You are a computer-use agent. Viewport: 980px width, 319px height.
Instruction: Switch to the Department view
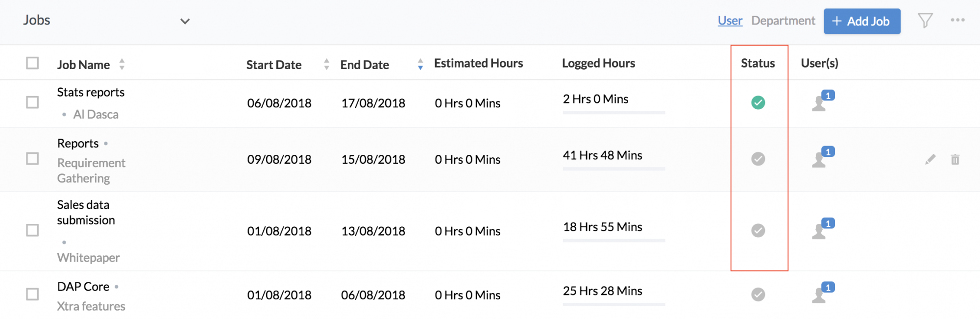(x=783, y=21)
